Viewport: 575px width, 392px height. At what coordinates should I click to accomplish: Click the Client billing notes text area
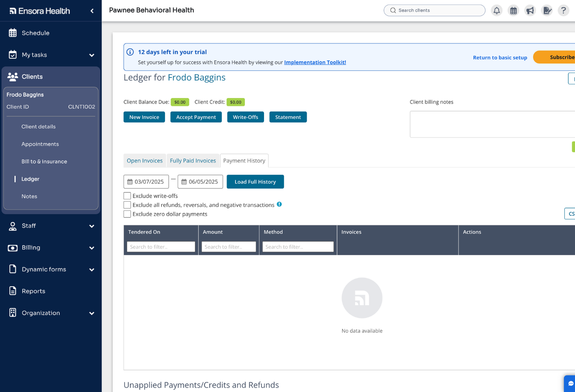click(x=492, y=124)
